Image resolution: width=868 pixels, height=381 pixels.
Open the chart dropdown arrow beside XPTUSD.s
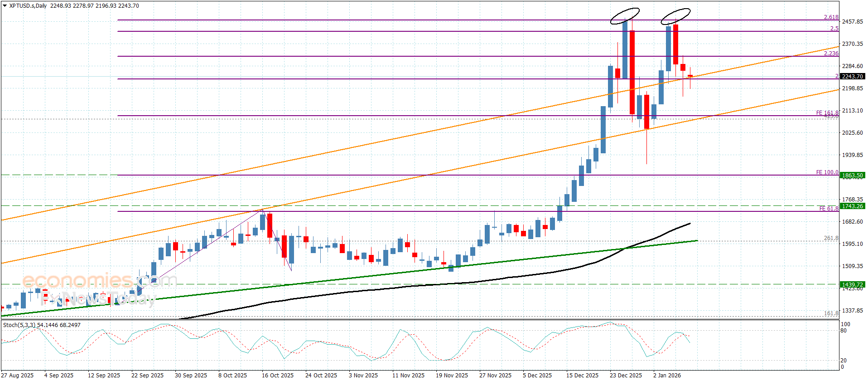(x=5, y=6)
